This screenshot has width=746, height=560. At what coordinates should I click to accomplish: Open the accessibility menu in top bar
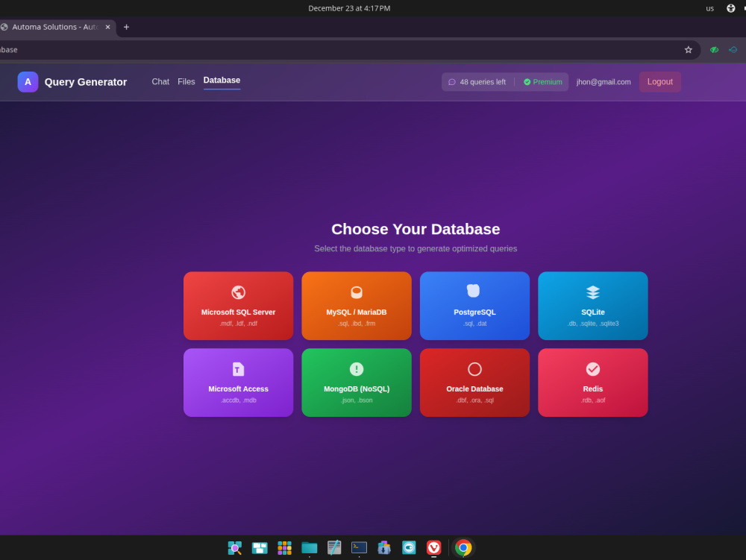pos(731,8)
